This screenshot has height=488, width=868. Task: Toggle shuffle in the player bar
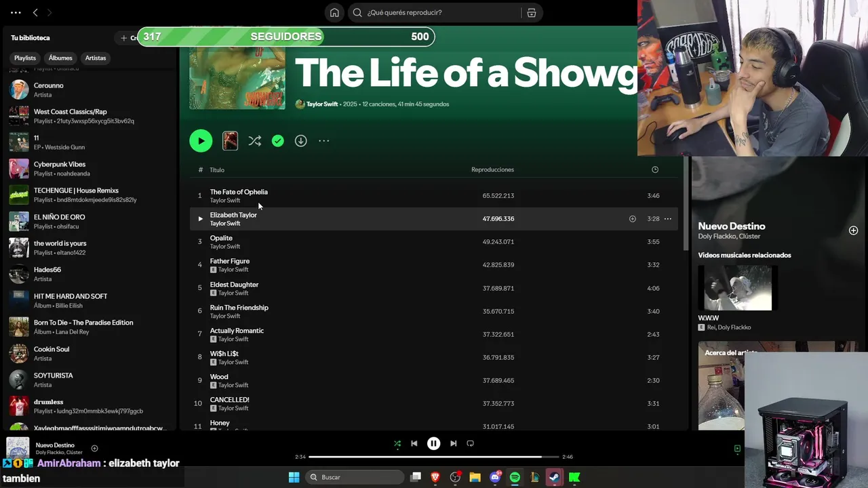pyautogui.click(x=397, y=444)
